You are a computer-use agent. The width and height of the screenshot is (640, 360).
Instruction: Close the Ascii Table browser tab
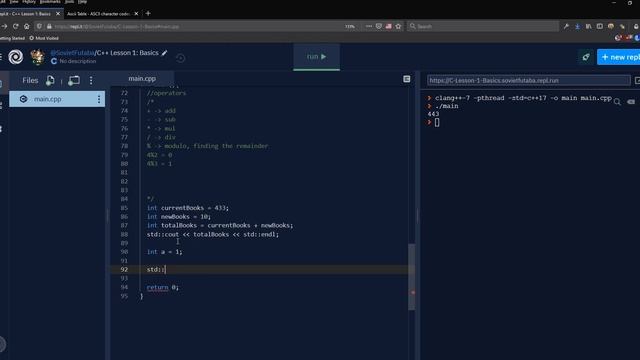(136, 13)
